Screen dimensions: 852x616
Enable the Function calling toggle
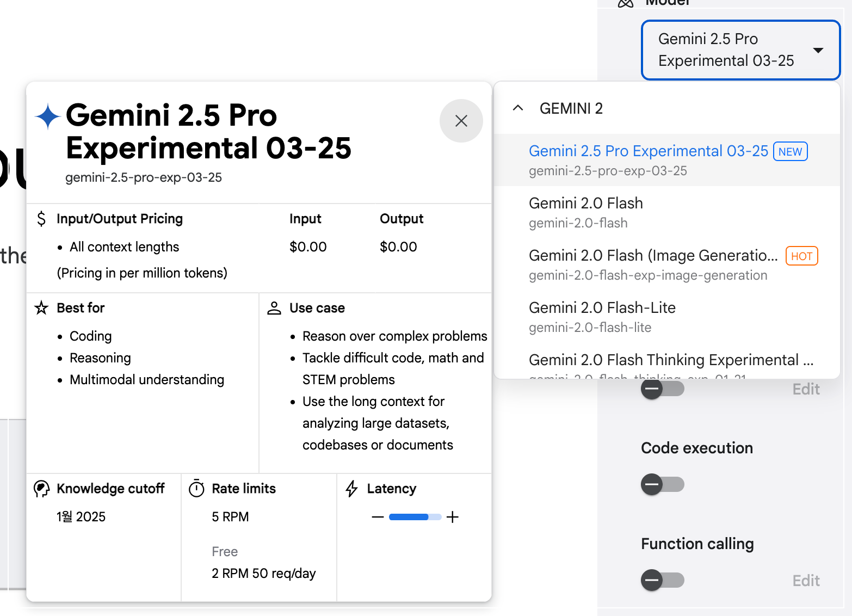pyautogui.click(x=662, y=580)
